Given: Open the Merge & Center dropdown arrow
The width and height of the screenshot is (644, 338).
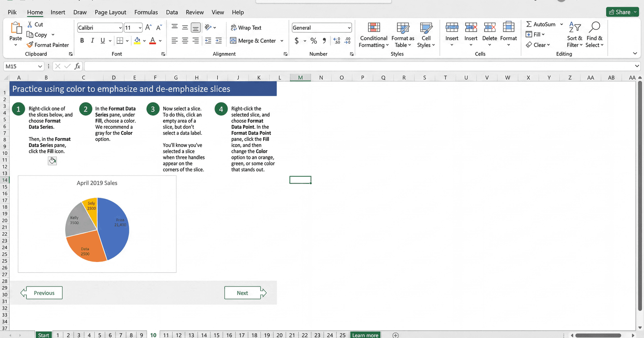Looking at the screenshot, I should [282, 41].
